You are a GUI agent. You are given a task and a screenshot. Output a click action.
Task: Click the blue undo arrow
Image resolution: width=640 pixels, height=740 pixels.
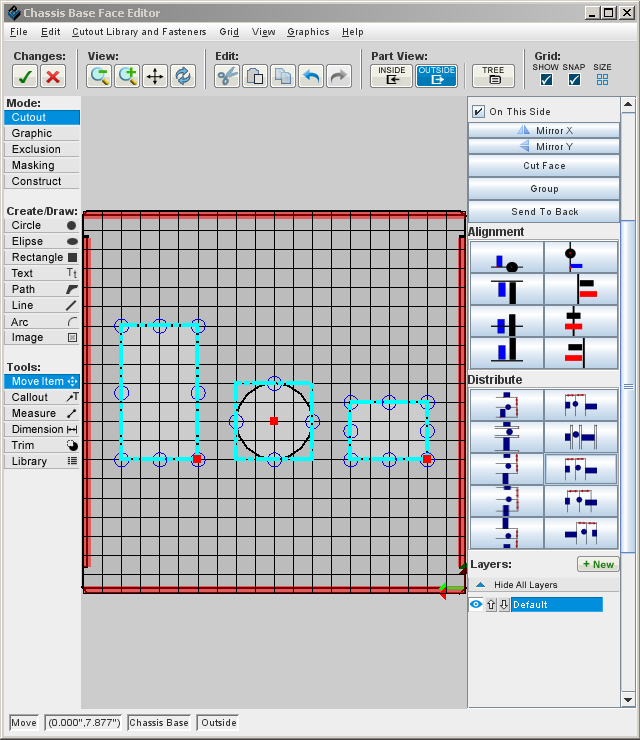[311, 76]
